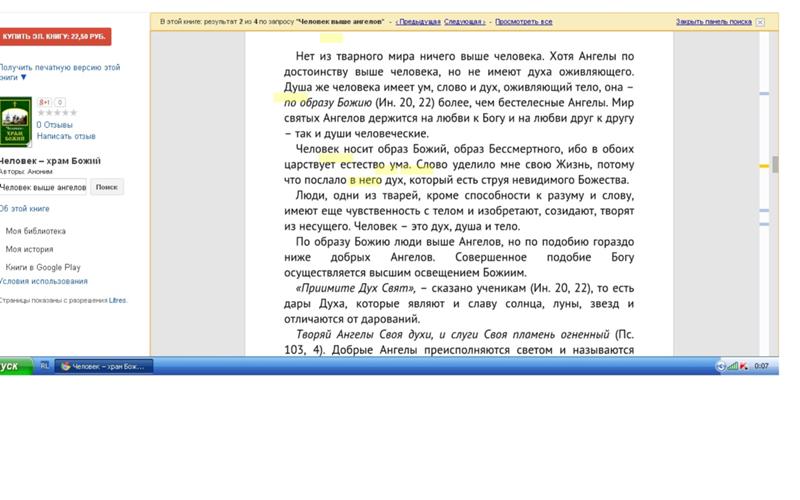The height and width of the screenshot is (500, 800).
Task: Click the +1 count box showing 0
Action: coord(60,102)
